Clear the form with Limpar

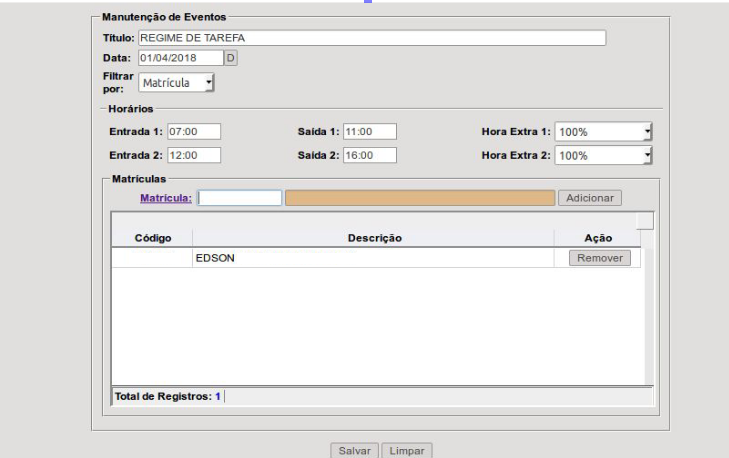coord(407,450)
